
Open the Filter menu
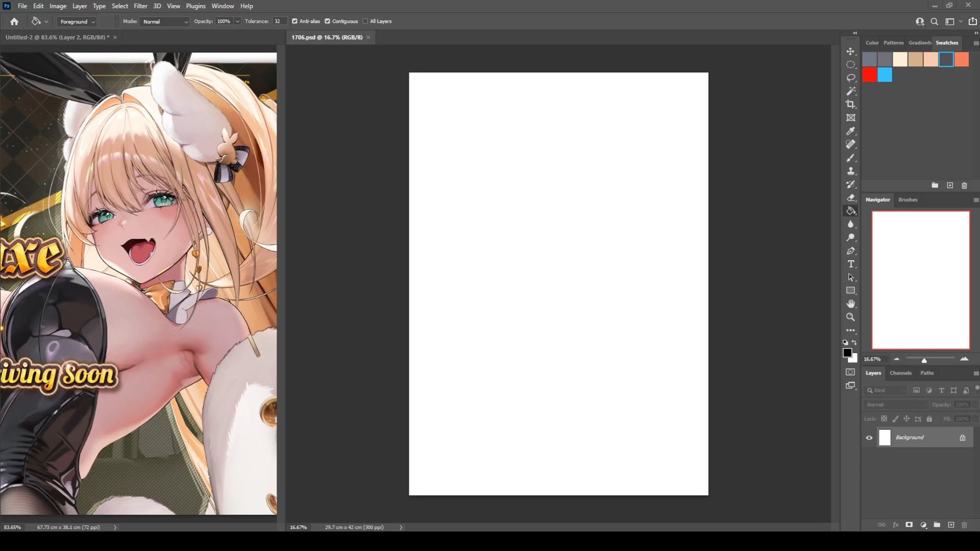click(x=140, y=6)
